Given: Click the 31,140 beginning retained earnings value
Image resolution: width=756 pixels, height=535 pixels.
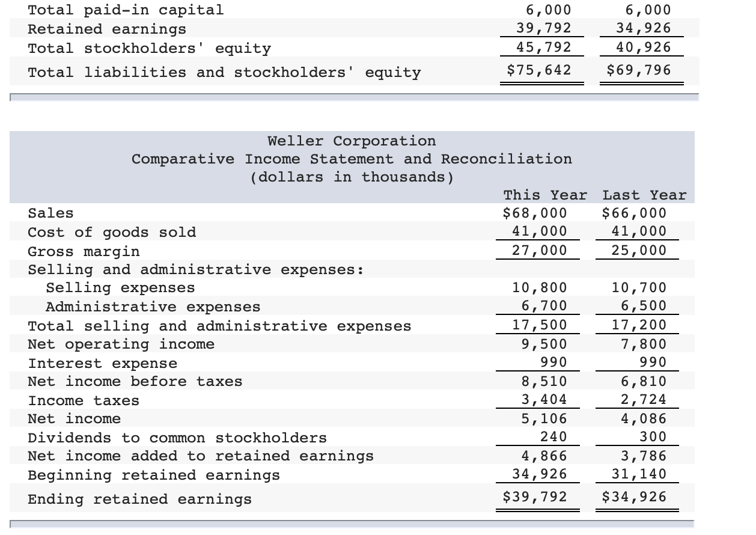Looking at the screenshot, I should [x=639, y=474].
